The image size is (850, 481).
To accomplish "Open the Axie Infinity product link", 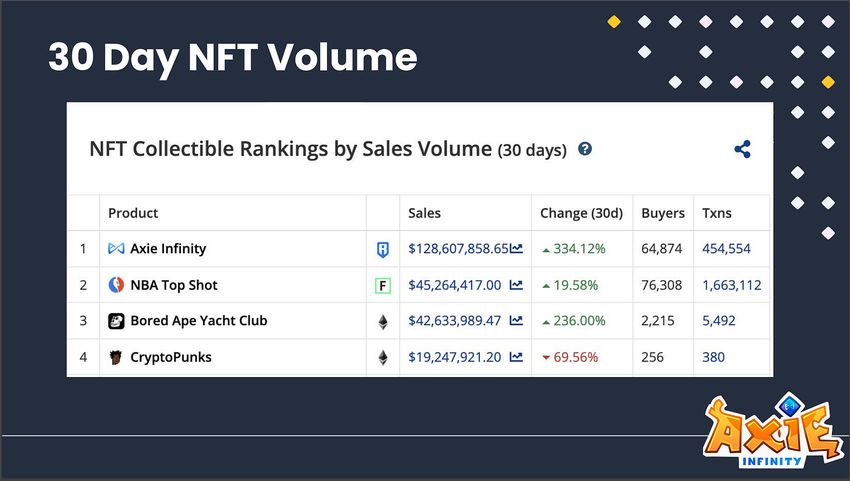I will pyautogui.click(x=168, y=249).
